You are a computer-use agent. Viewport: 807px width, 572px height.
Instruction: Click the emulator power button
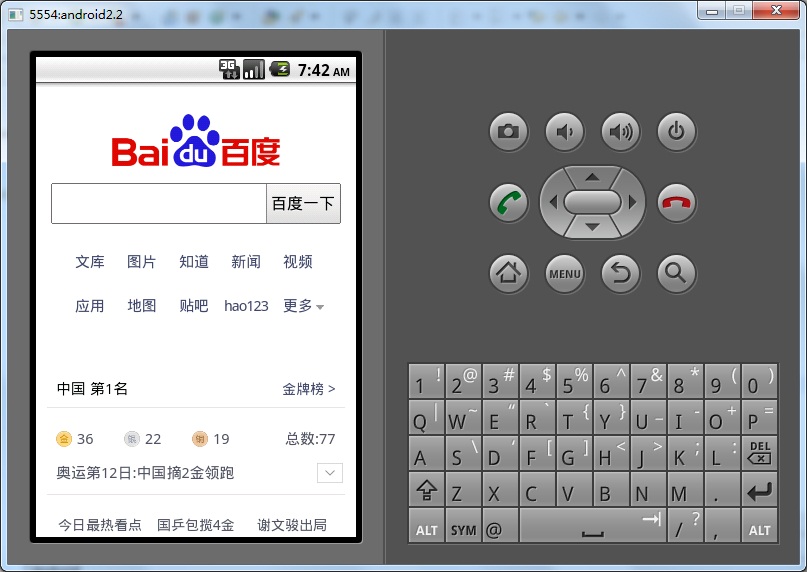pos(677,132)
